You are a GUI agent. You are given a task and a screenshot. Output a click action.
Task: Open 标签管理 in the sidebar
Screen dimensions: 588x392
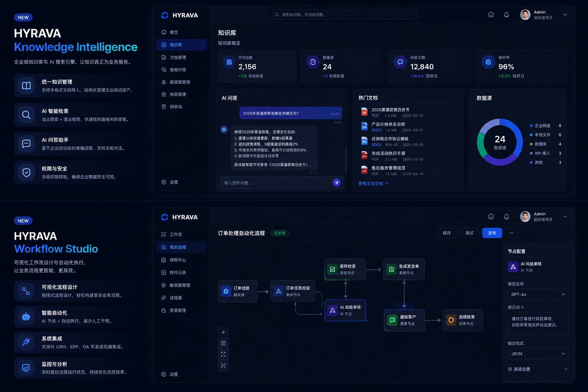[x=181, y=94]
